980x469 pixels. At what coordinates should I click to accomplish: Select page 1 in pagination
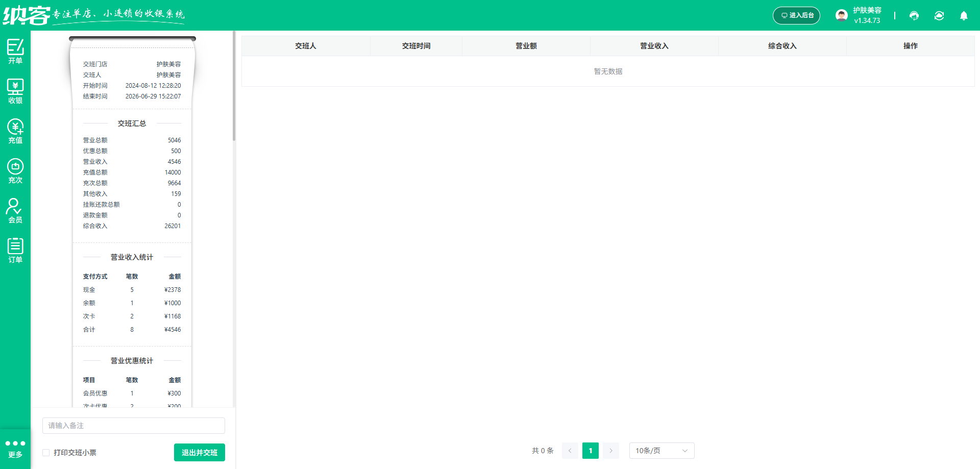[x=591, y=451]
